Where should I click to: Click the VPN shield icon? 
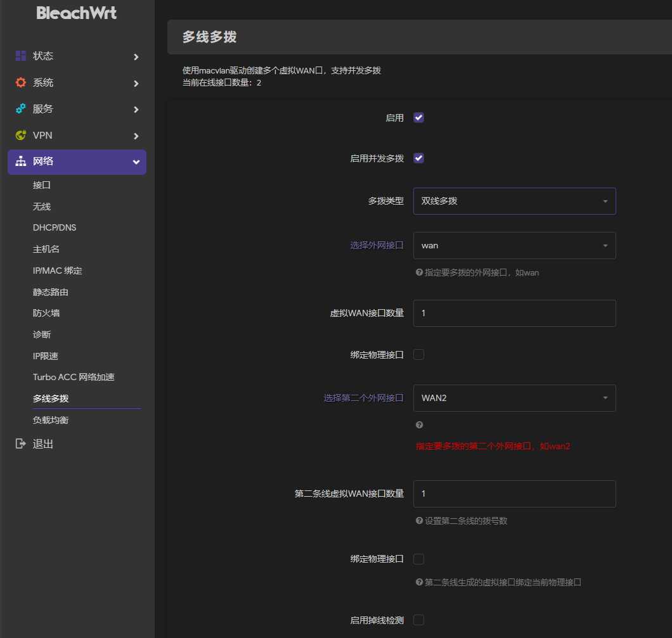(20, 136)
